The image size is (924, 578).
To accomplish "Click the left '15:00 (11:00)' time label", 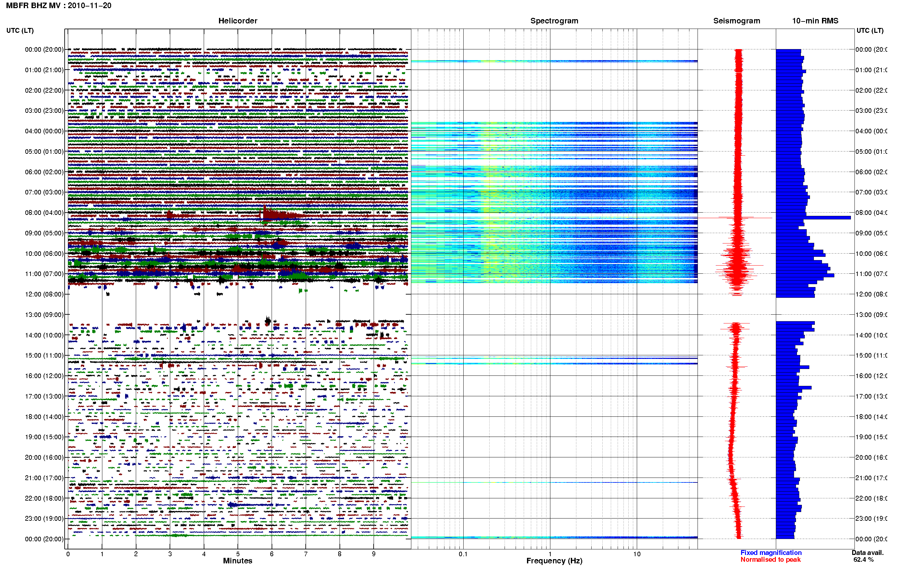I will coord(44,356).
